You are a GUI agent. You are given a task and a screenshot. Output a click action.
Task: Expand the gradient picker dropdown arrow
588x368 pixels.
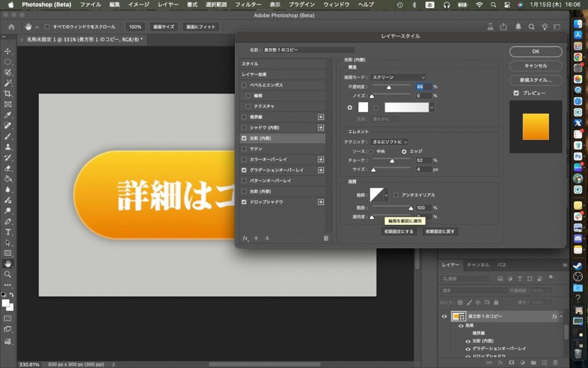(432, 107)
